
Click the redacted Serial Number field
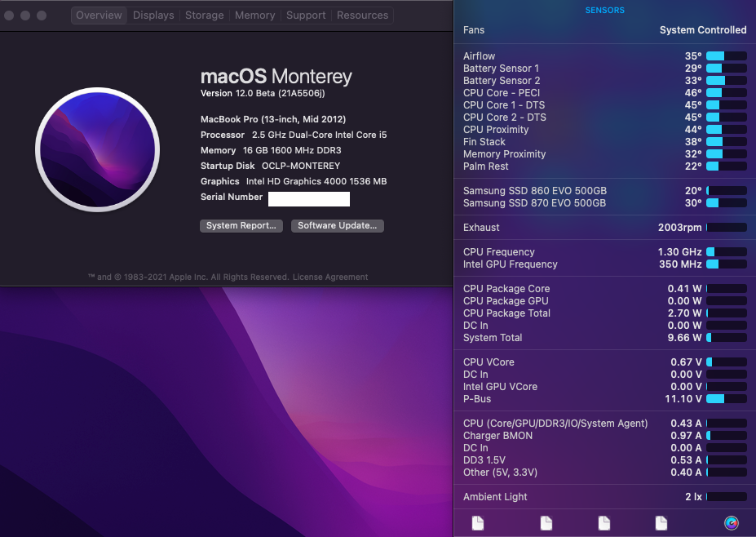pos(309,197)
